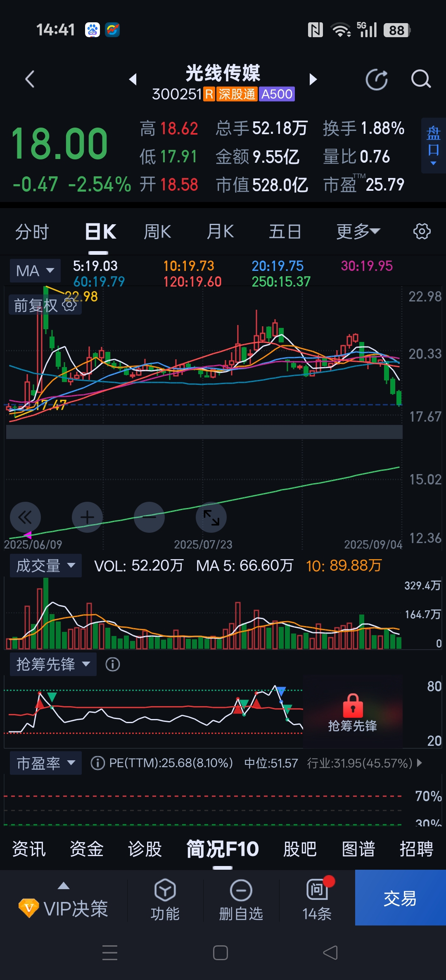Open the 诊股 tab

point(145,849)
